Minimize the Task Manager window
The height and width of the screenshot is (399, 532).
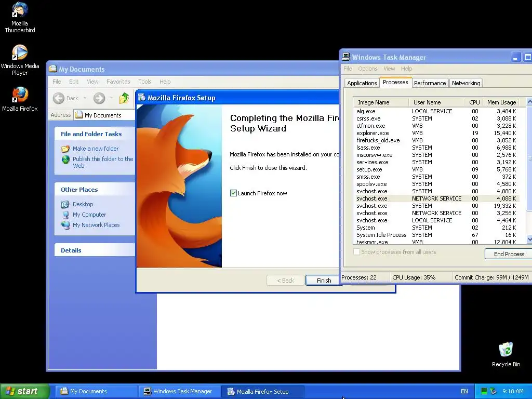[515, 57]
